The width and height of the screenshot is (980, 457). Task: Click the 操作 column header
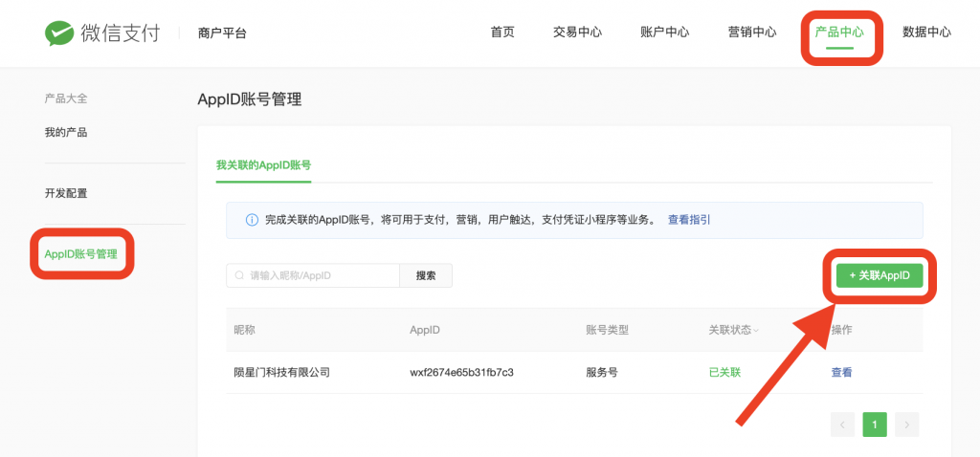click(841, 330)
